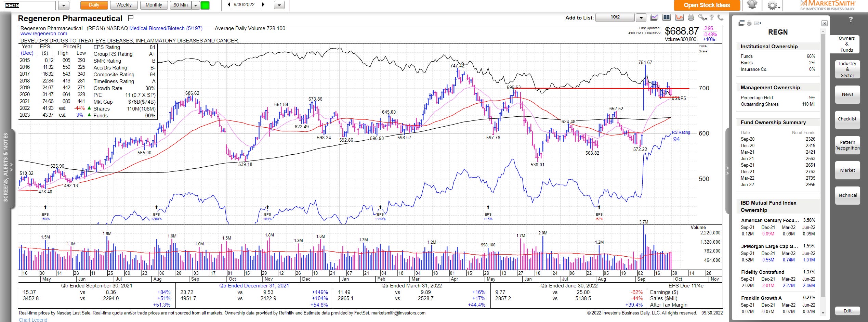
Task: Open the settings gear menu
Action: pos(773,5)
